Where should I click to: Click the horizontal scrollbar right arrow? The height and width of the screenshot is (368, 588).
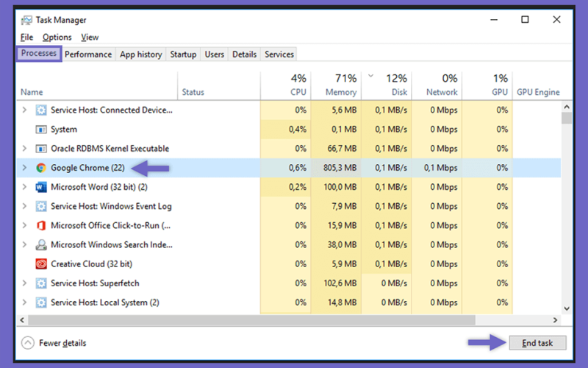click(x=556, y=320)
